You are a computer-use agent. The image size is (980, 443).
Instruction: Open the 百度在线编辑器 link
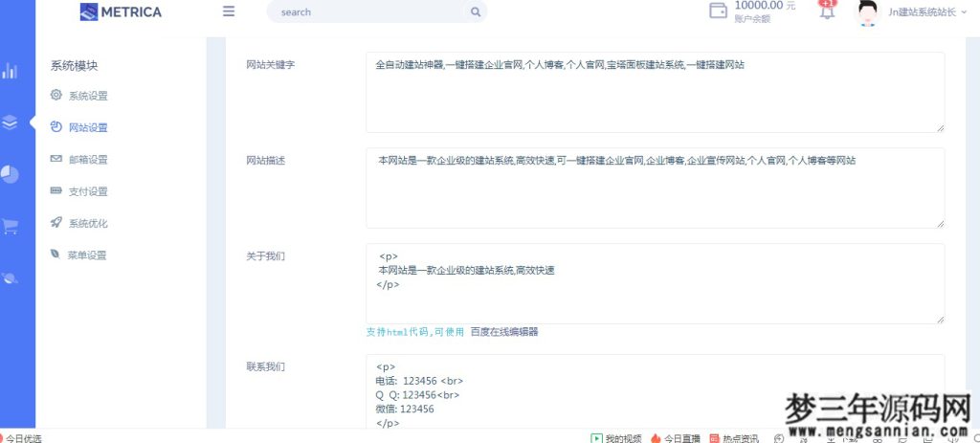pyautogui.click(x=504, y=332)
